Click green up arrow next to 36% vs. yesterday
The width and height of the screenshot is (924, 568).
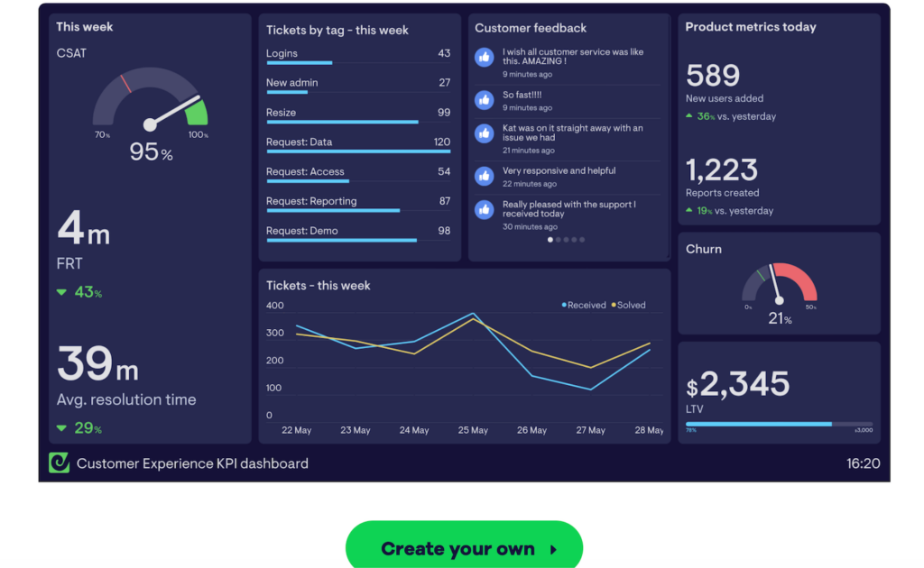tap(689, 116)
